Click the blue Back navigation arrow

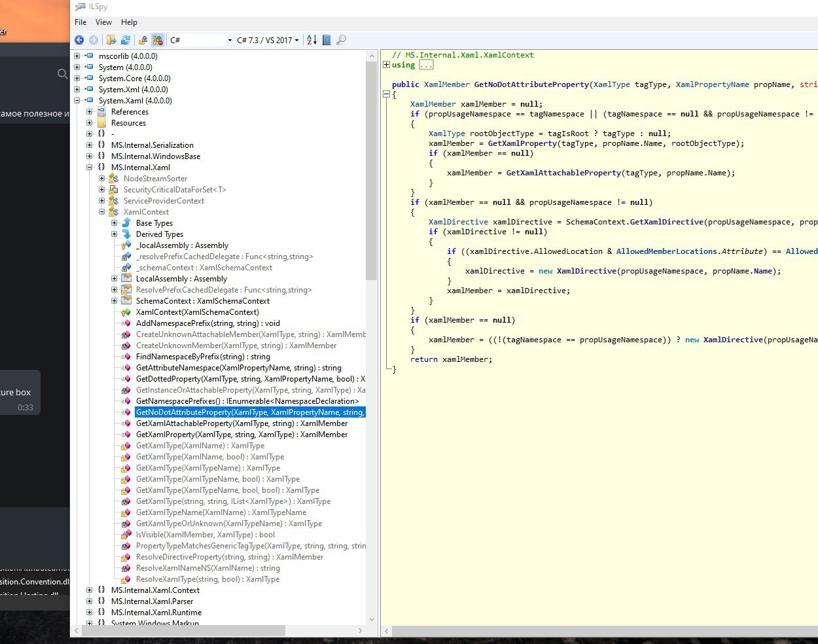[79, 40]
